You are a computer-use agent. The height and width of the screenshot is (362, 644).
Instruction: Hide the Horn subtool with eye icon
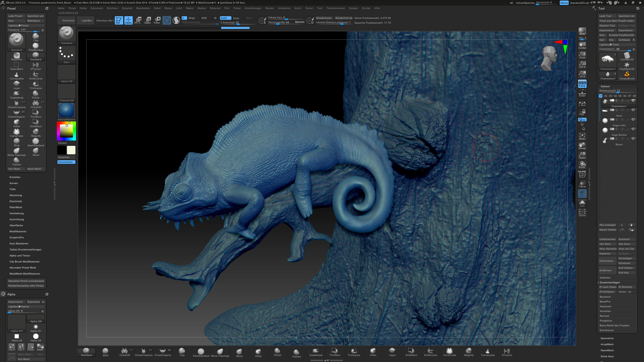tap(633, 110)
